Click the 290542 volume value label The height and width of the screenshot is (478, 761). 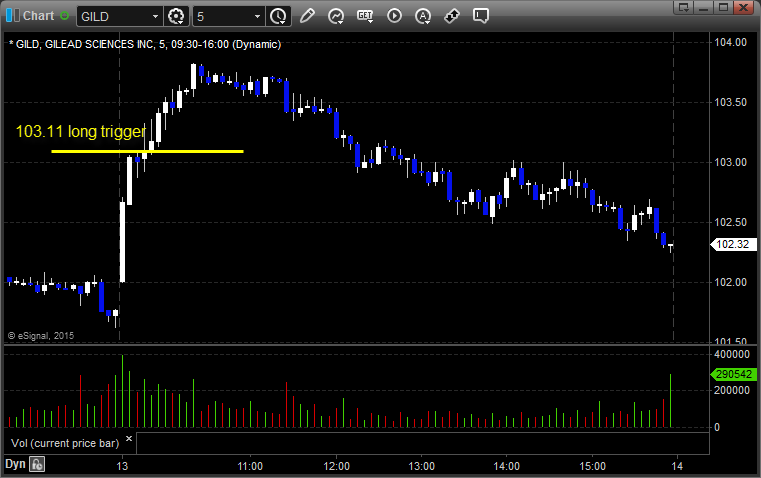tap(733, 374)
